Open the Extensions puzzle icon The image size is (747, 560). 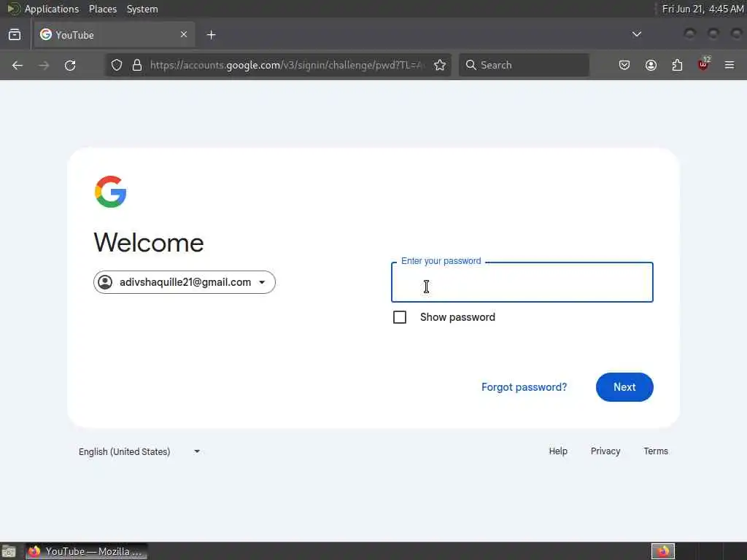[677, 65]
